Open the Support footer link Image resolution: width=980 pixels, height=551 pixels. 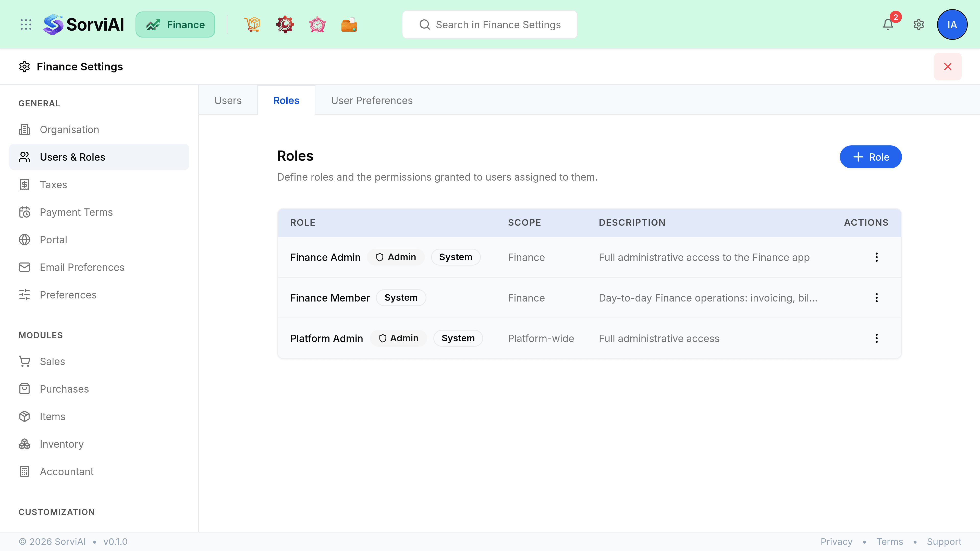(x=944, y=542)
